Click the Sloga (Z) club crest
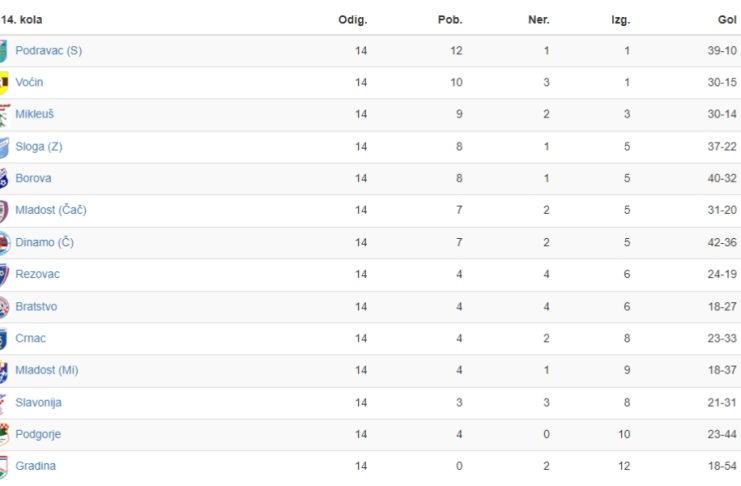This screenshot has height=486, width=741. pos(4,147)
